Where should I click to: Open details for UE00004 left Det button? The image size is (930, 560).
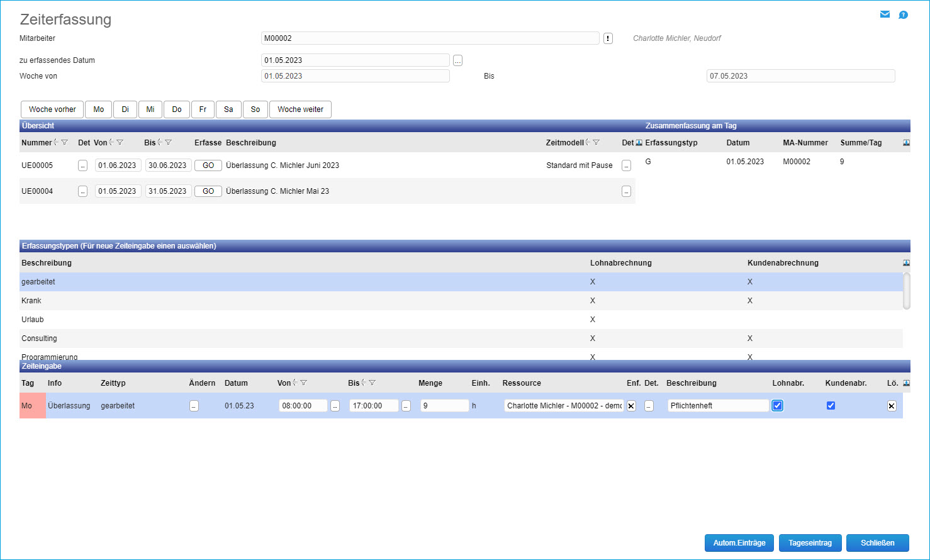pos(82,191)
